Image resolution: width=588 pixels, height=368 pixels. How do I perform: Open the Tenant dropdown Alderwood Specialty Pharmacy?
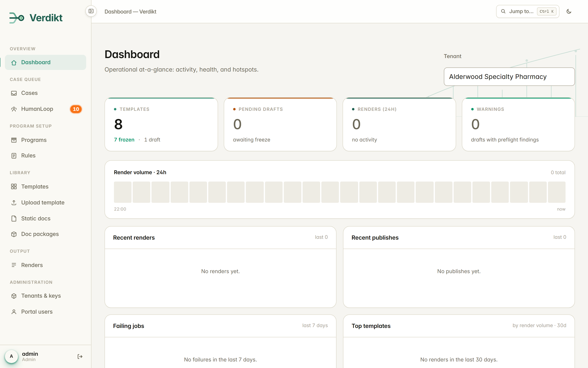(x=509, y=77)
